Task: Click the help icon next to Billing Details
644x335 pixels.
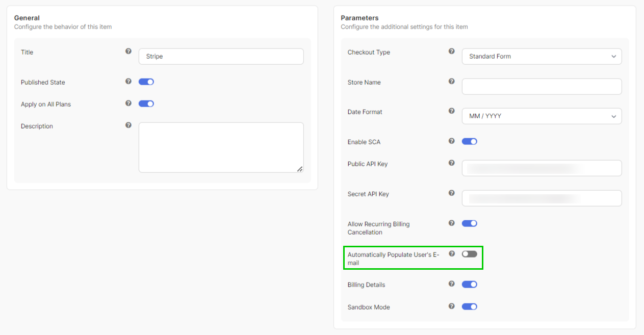Action: click(452, 284)
